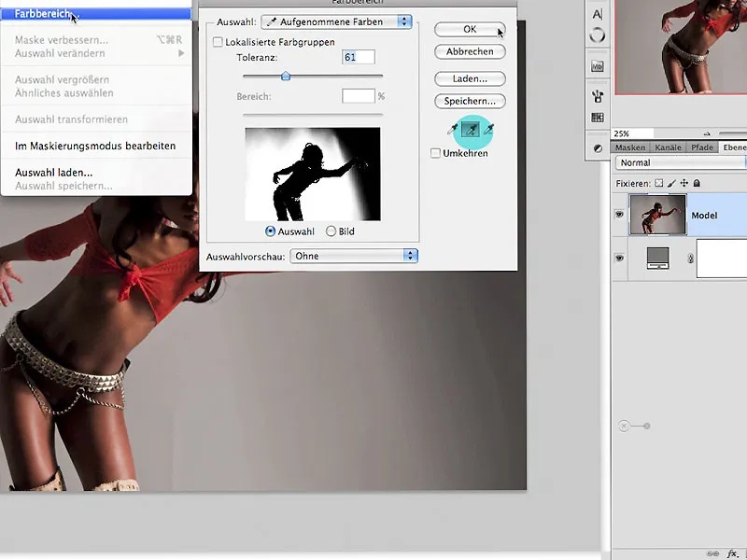Open the grid swatches panel icon
This screenshot has width=747, height=560.
click(598, 118)
